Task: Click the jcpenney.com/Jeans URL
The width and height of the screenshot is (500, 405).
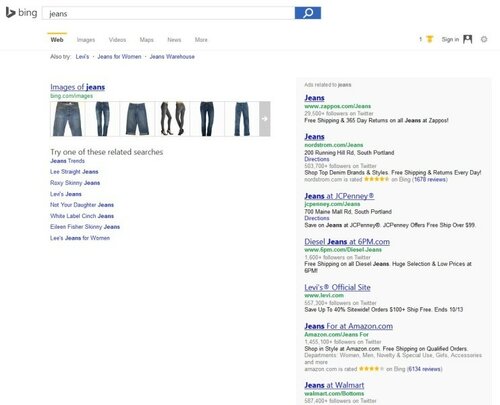Action: point(332,204)
